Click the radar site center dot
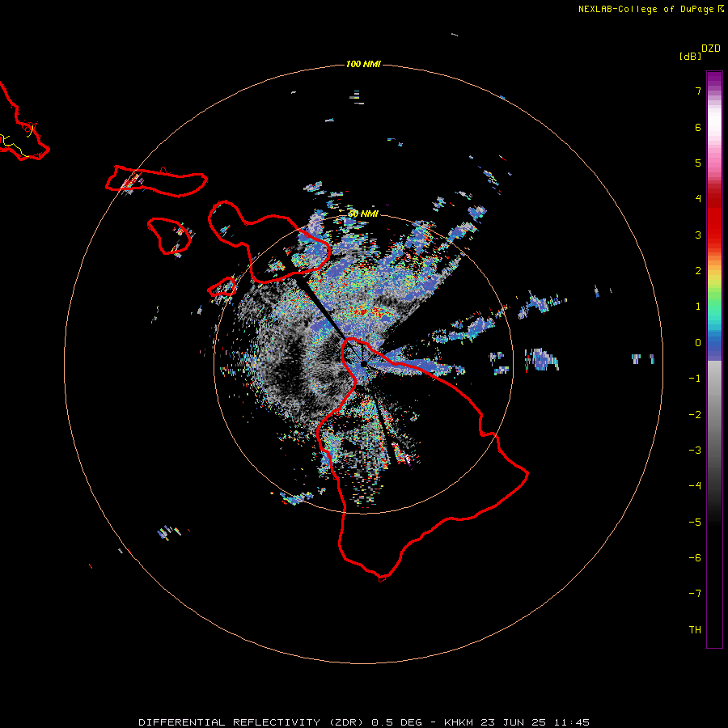The height and width of the screenshot is (728, 728). pyautogui.click(x=363, y=363)
